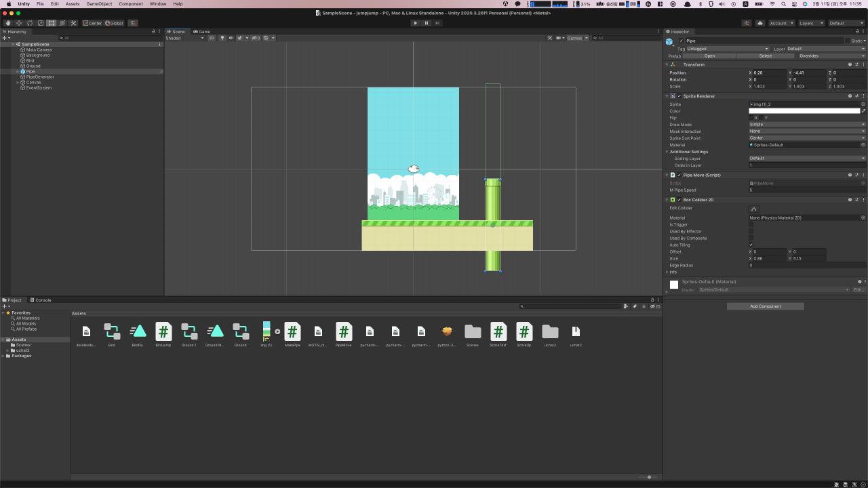Pick color with eyedropper icon

(x=863, y=111)
